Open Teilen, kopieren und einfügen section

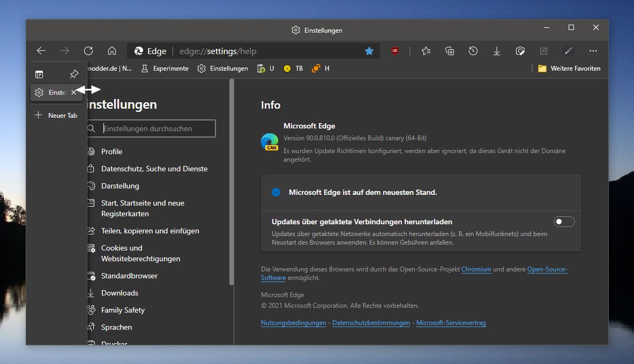pos(144,231)
